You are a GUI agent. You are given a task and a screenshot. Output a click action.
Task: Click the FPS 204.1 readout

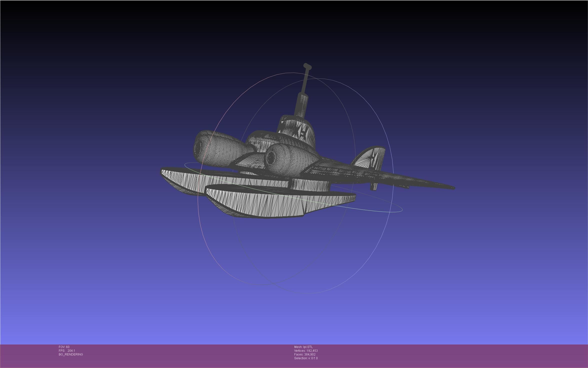point(67,351)
